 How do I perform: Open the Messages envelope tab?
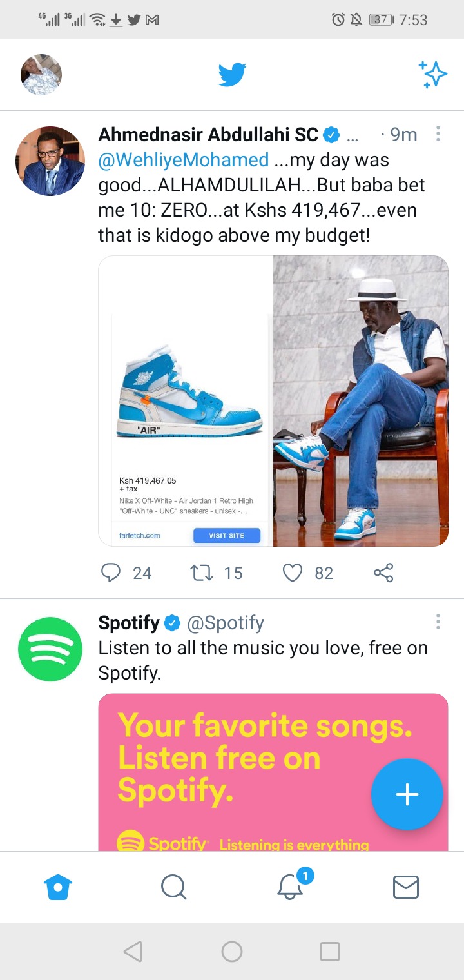coord(406,887)
